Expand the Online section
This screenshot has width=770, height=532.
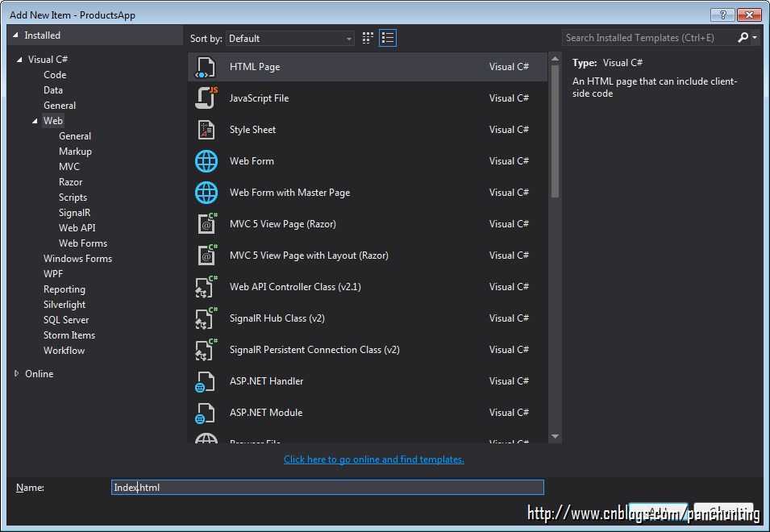tap(17, 373)
